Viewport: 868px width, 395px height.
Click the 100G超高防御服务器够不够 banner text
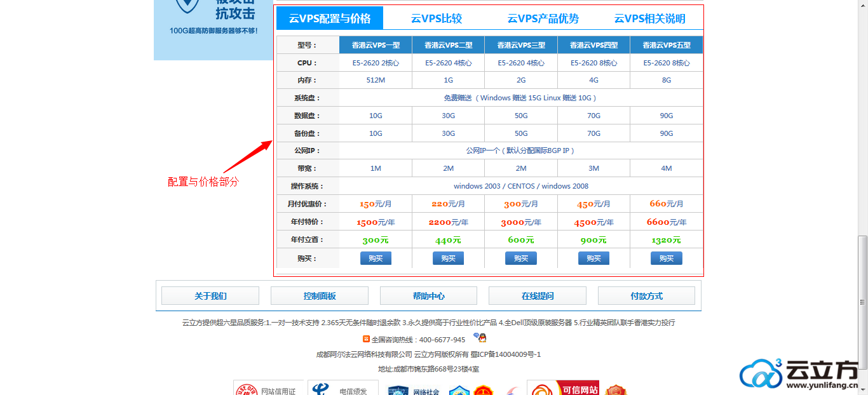[x=214, y=30]
